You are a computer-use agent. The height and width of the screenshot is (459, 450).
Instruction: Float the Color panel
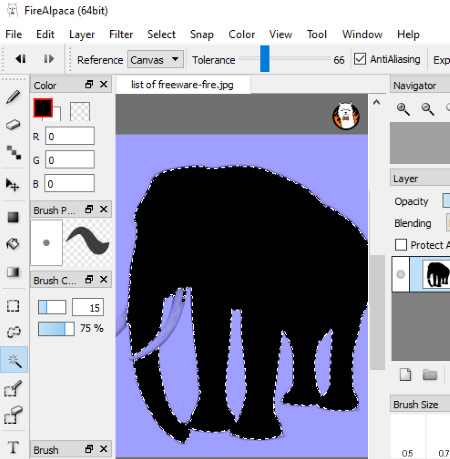89,84
